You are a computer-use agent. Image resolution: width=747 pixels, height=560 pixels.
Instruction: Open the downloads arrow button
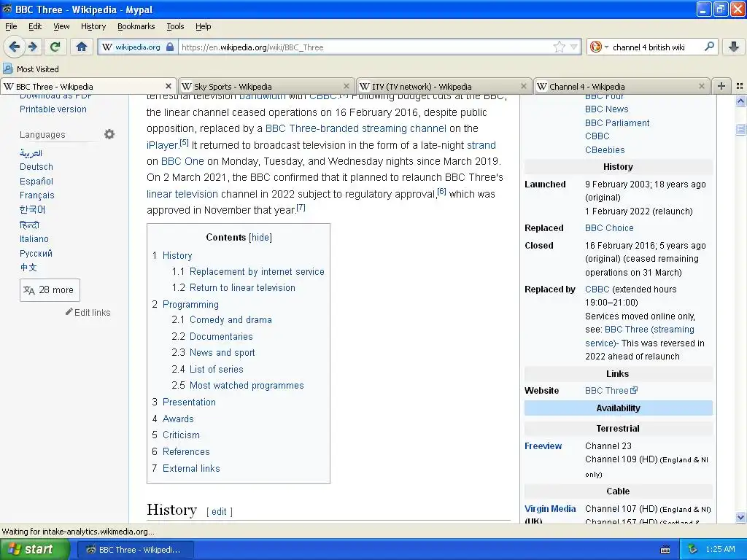734,47
